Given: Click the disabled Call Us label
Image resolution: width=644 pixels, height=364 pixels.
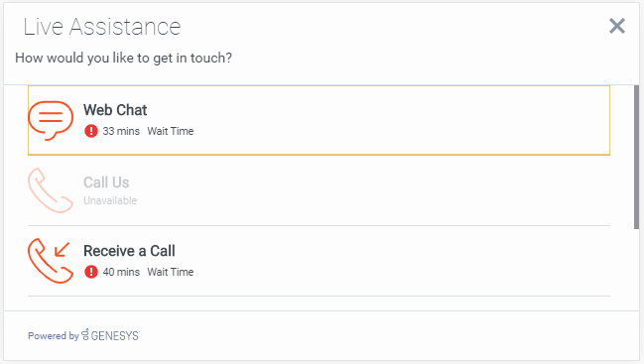Looking at the screenshot, I should coord(106,182).
